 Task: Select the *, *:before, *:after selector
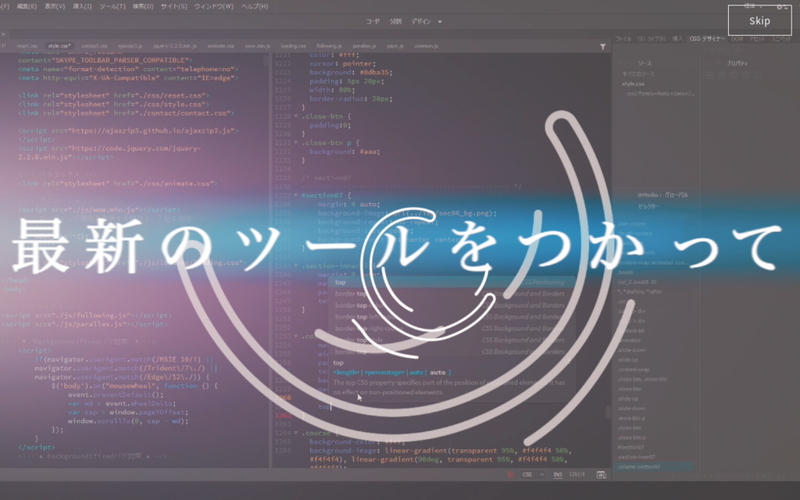(x=640, y=292)
